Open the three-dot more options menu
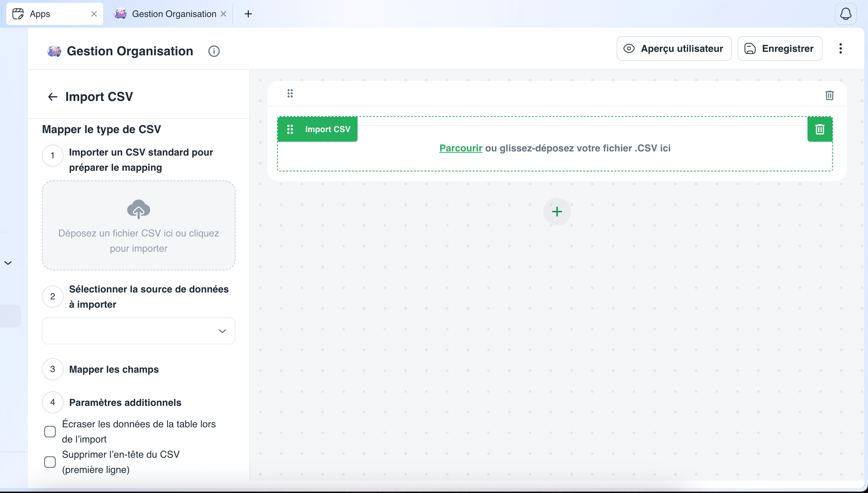The image size is (868, 493). [x=840, y=48]
